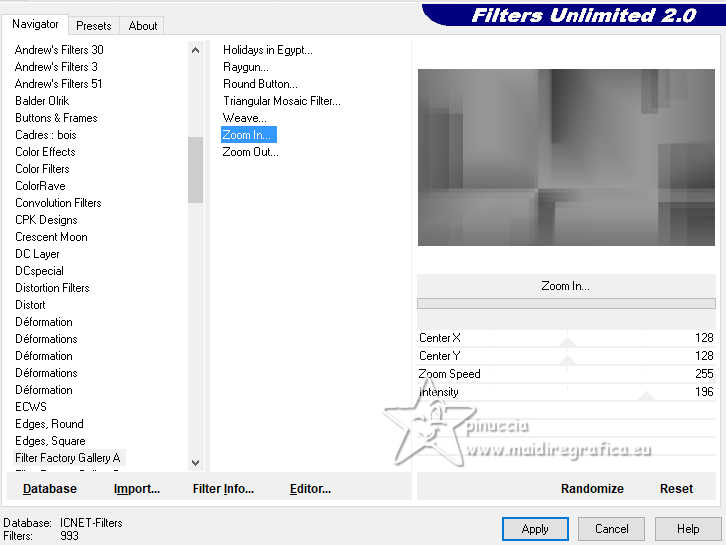This screenshot has width=726, height=545.
Task: Select Balder Olrik category
Action: 42,101
